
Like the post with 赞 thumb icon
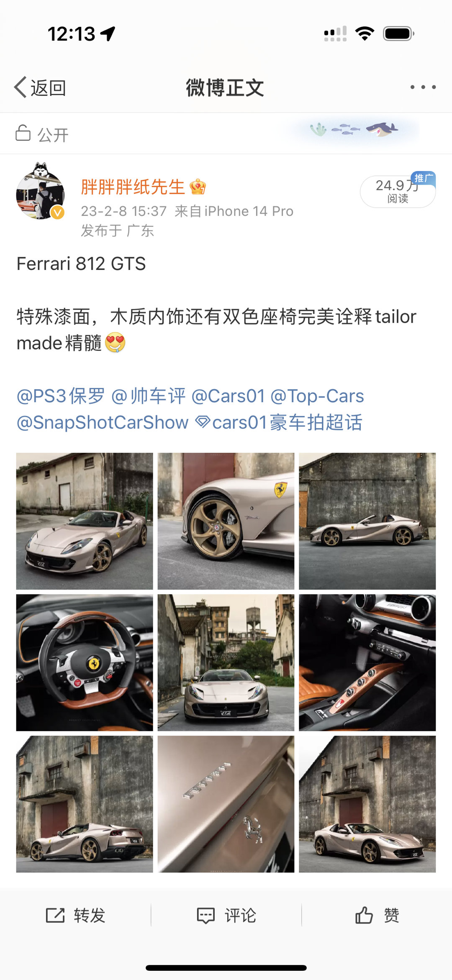tap(364, 915)
